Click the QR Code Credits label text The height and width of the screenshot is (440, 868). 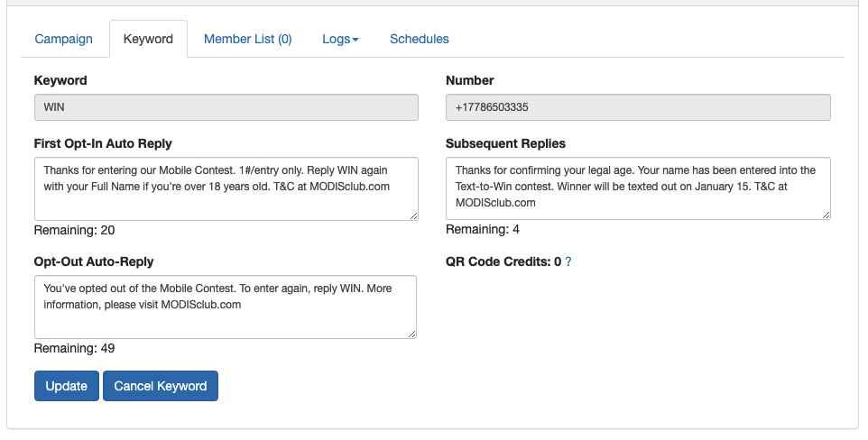coord(498,261)
